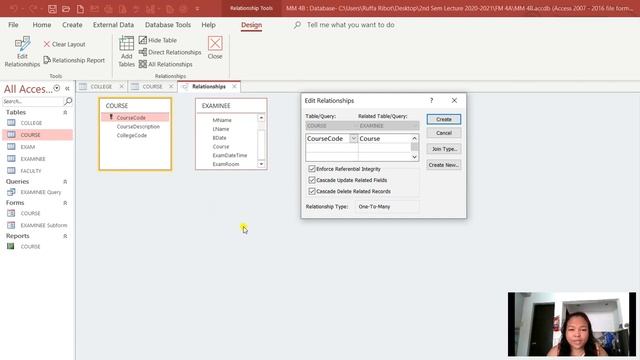
Task: Select CollegeCode field in COURSE table box
Action: [x=131, y=135]
